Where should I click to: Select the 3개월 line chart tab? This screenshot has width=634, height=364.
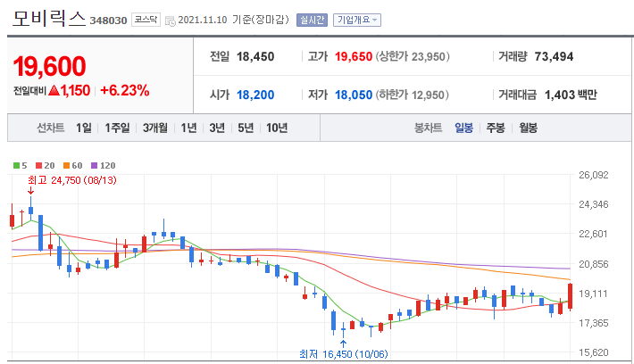[x=154, y=128]
